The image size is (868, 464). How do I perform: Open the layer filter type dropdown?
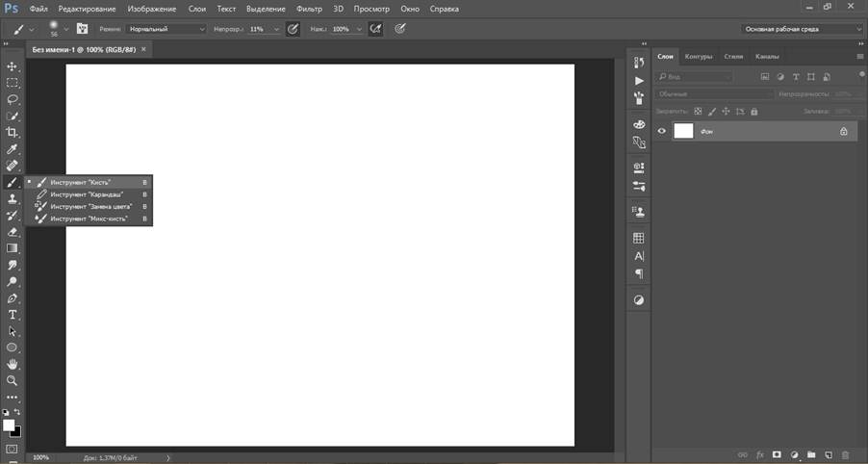(x=694, y=77)
